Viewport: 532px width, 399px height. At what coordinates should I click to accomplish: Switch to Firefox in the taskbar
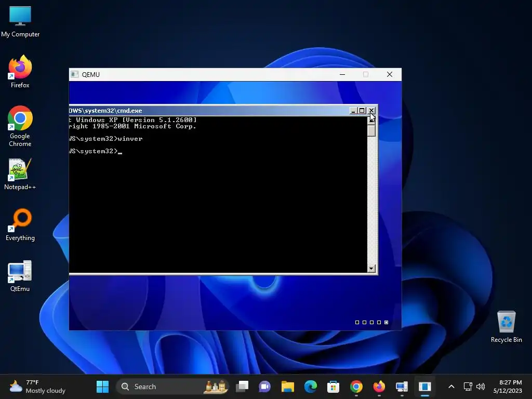(379, 387)
